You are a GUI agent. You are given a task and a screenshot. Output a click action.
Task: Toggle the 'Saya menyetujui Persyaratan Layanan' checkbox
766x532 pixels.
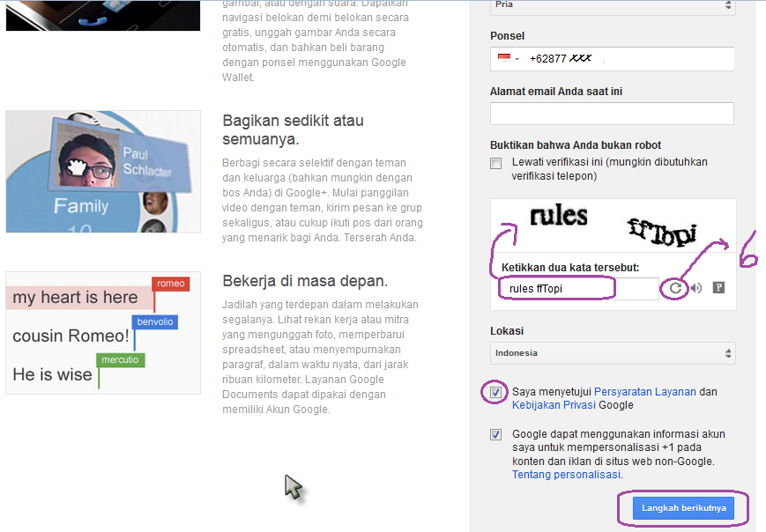[x=496, y=393]
